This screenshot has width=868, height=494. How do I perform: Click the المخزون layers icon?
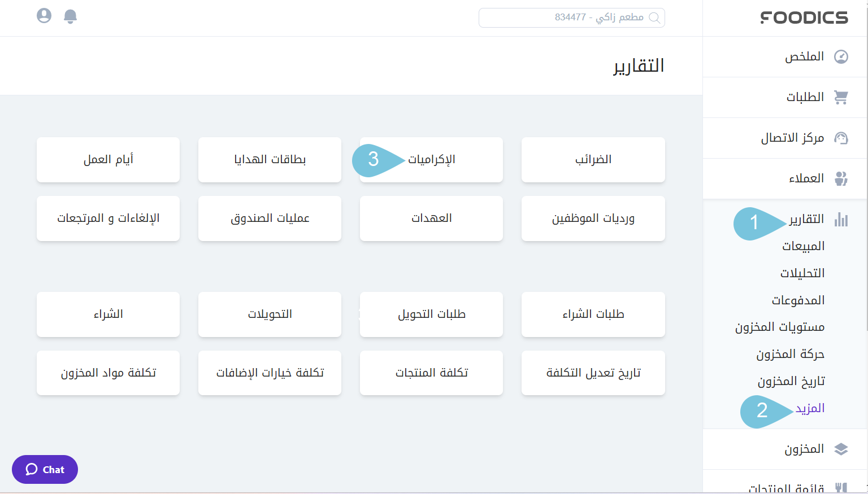[841, 449]
